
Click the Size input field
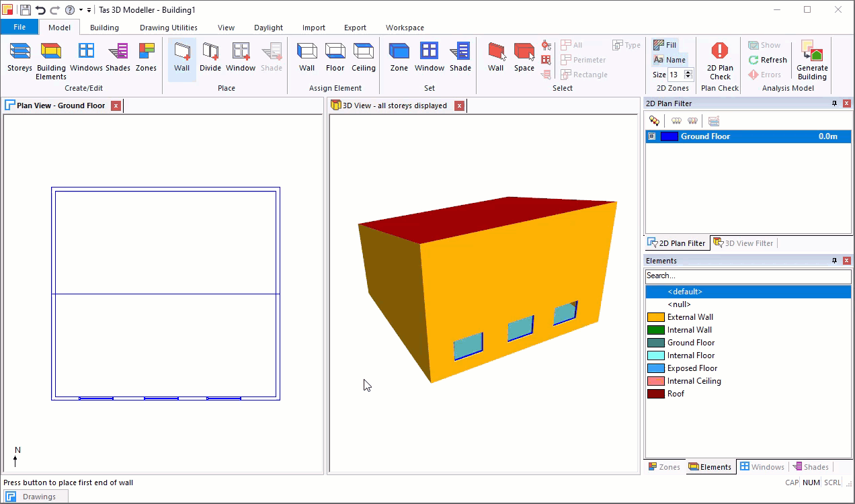tap(676, 75)
